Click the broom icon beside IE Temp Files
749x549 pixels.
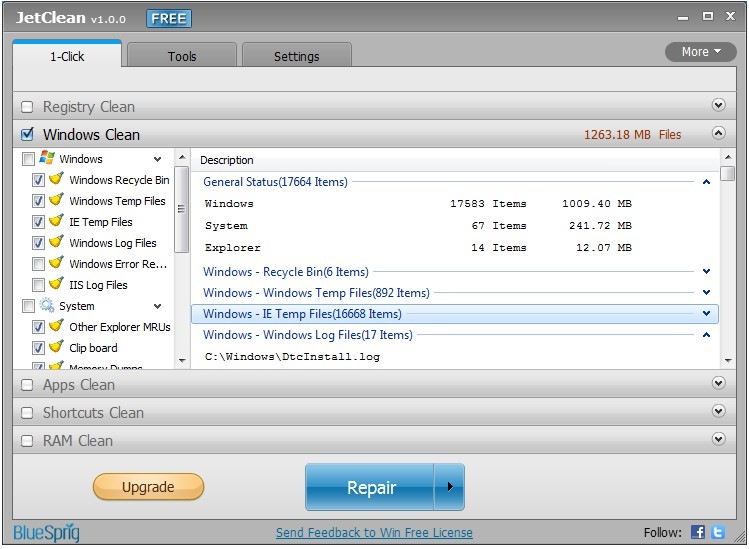pyautogui.click(x=56, y=221)
